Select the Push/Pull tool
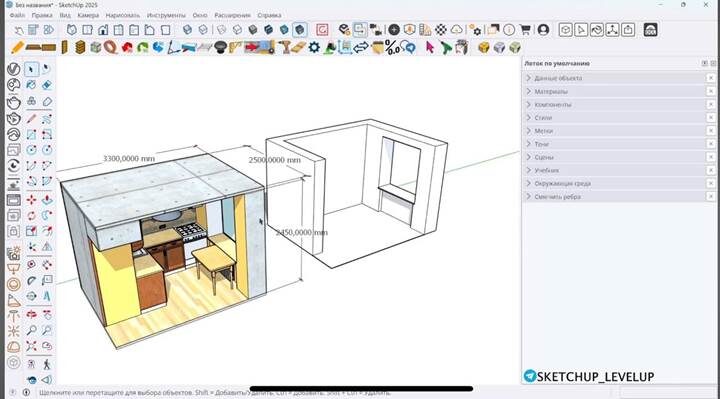 pyautogui.click(x=46, y=200)
